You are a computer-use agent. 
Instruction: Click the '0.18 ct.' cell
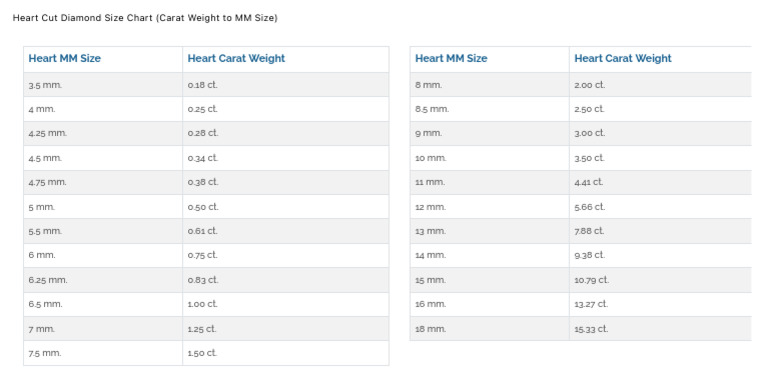click(286, 85)
